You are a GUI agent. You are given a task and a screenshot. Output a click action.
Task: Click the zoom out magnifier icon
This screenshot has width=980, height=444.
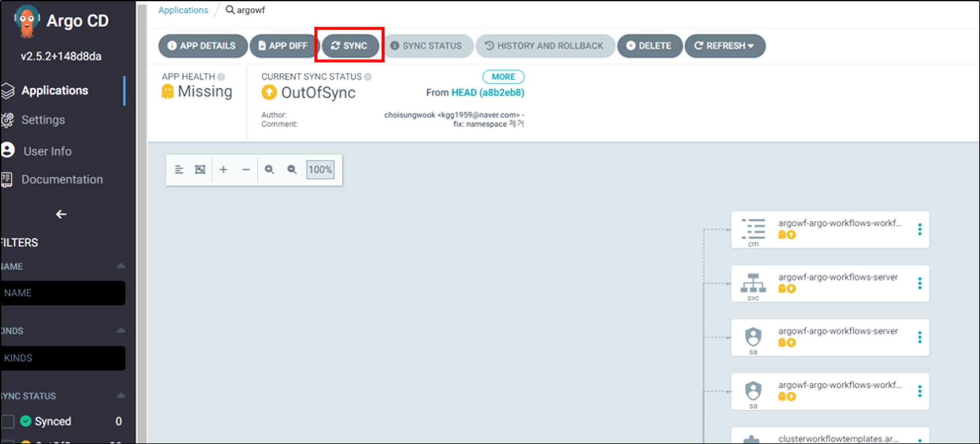pyautogui.click(x=292, y=169)
